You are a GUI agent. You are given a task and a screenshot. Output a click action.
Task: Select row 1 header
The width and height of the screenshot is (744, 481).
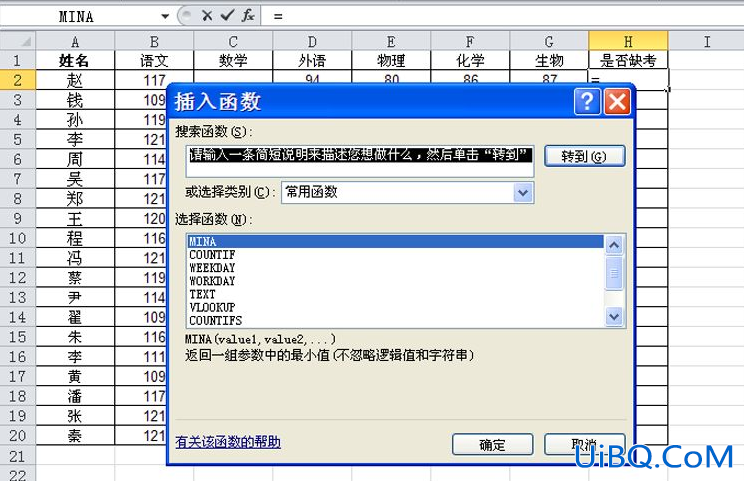(x=18, y=60)
